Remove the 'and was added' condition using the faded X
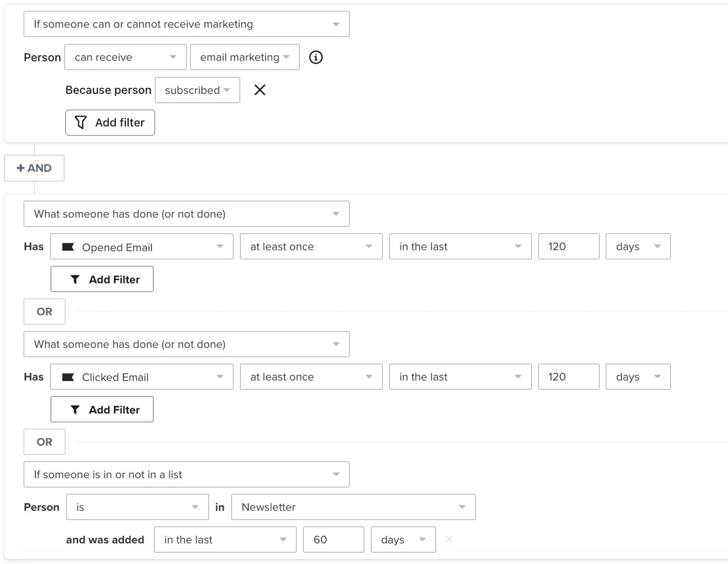This screenshot has width=728, height=564. pyautogui.click(x=449, y=539)
